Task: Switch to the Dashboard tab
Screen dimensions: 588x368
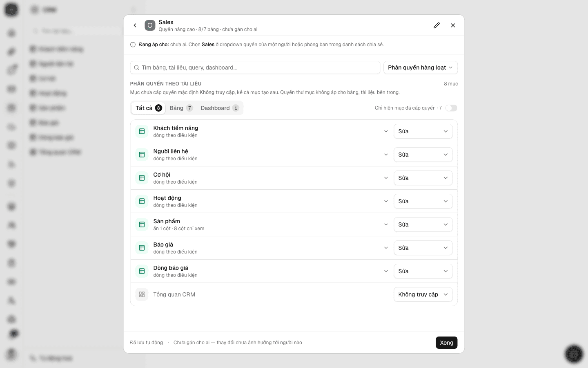Action: tap(220, 108)
